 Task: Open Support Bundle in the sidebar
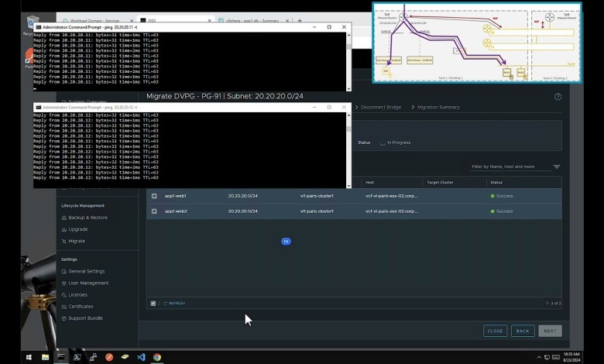(85, 318)
